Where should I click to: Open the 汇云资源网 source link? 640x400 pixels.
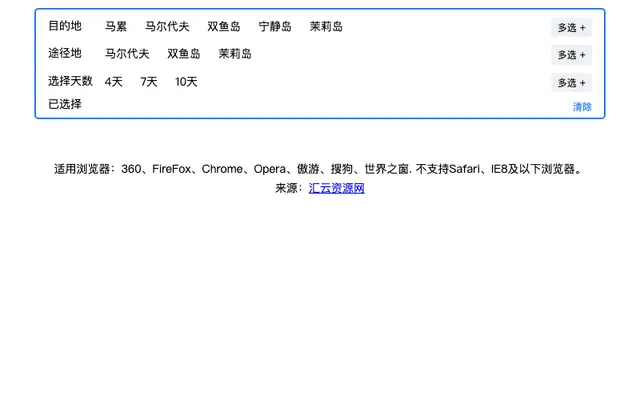coord(336,188)
